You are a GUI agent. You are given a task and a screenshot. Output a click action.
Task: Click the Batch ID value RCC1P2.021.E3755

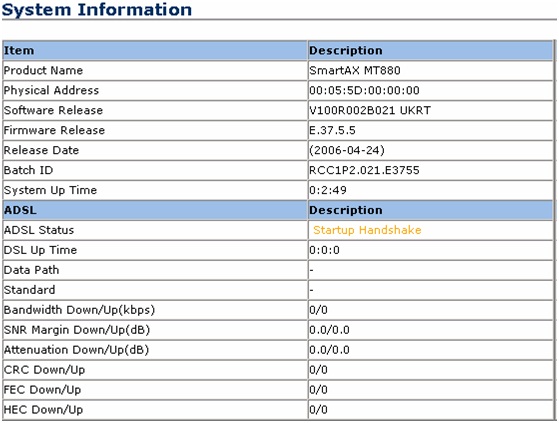[x=364, y=170]
